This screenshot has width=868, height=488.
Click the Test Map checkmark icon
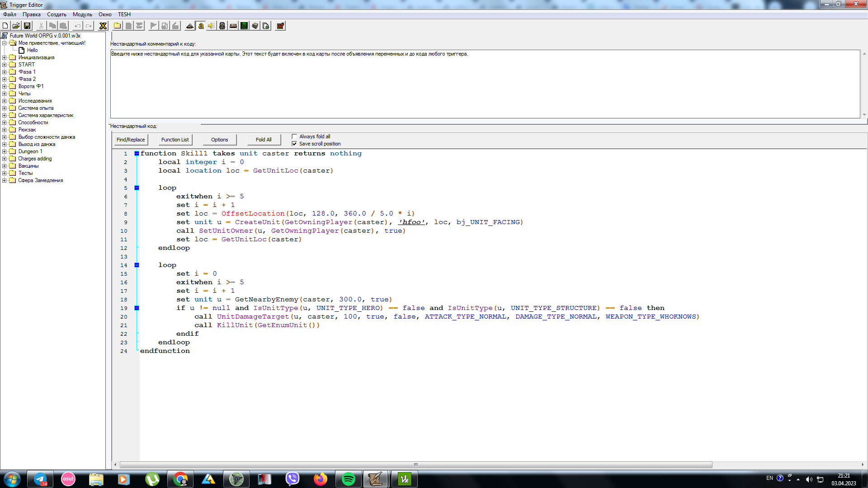(280, 26)
